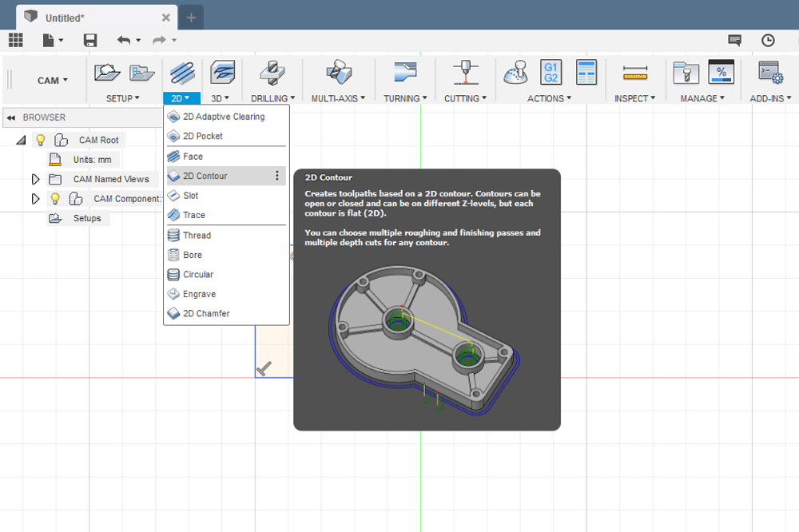Click the Measure ruler icon under Inspect
The height and width of the screenshot is (532, 799).
click(635, 73)
